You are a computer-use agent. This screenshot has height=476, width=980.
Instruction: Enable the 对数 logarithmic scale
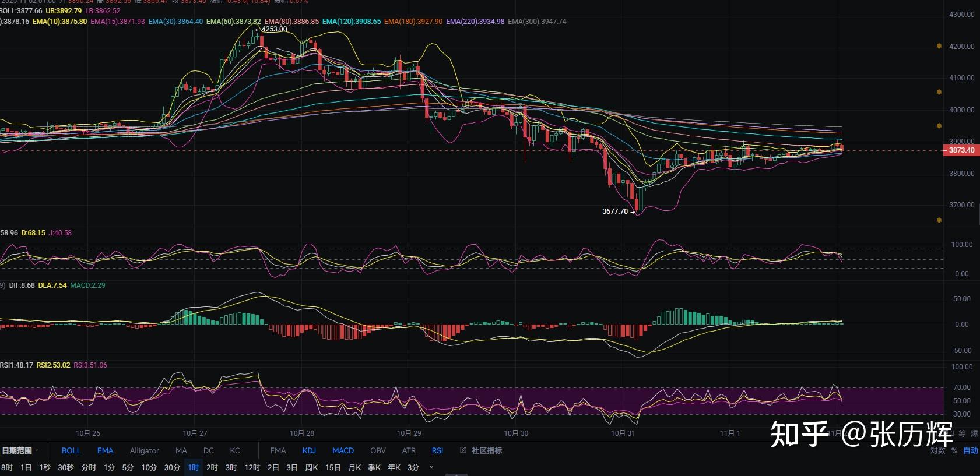[937, 450]
